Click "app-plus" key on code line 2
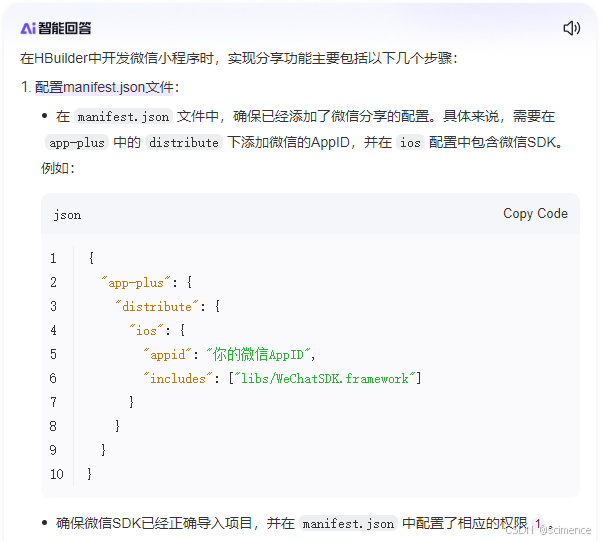 (136, 283)
